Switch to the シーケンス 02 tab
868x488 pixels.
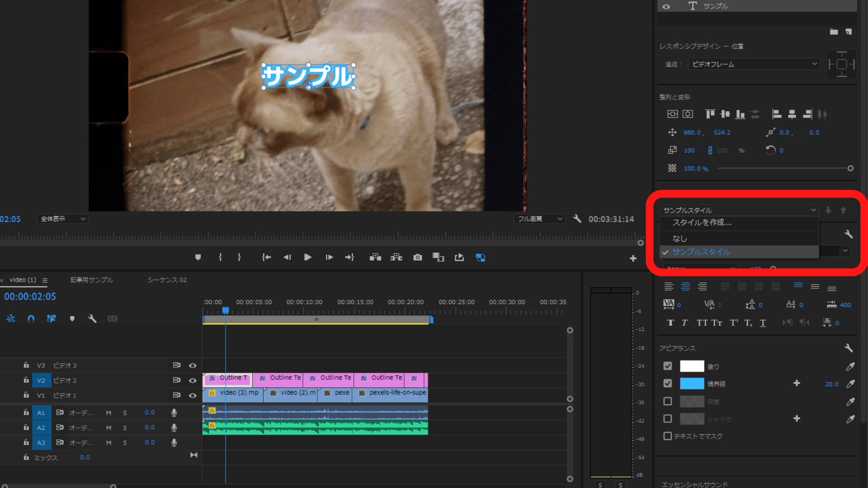coord(167,280)
